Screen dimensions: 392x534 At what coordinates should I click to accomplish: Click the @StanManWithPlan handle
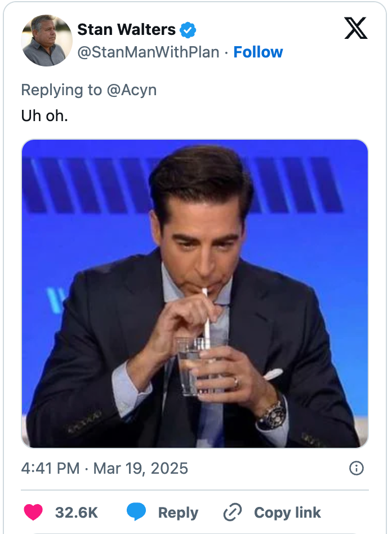149,52
